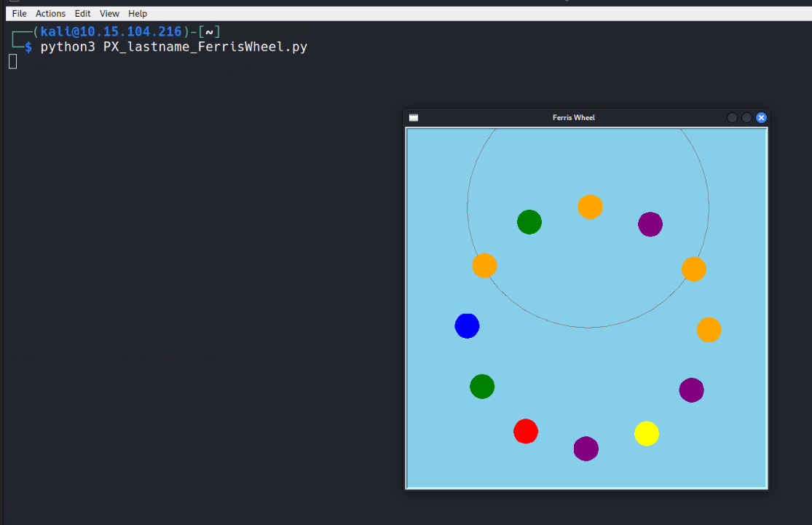
Task: Click the green circle inside the large ring
Action: pos(529,222)
